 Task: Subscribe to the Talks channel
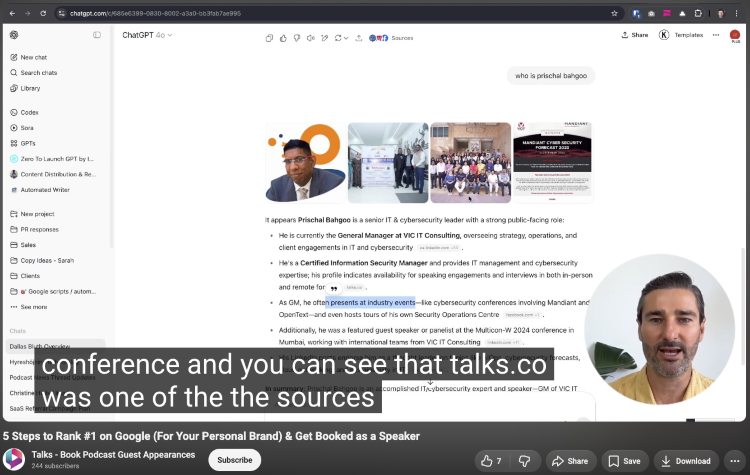coord(234,460)
